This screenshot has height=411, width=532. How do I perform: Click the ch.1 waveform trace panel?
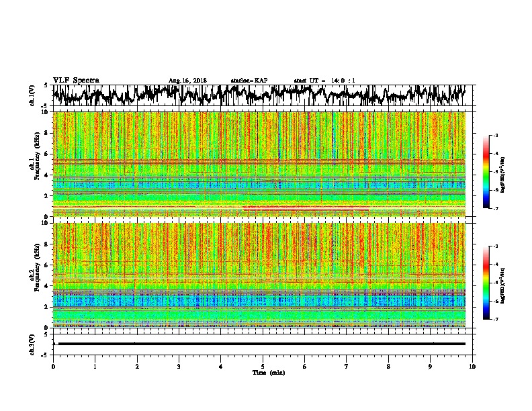tap(263, 95)
